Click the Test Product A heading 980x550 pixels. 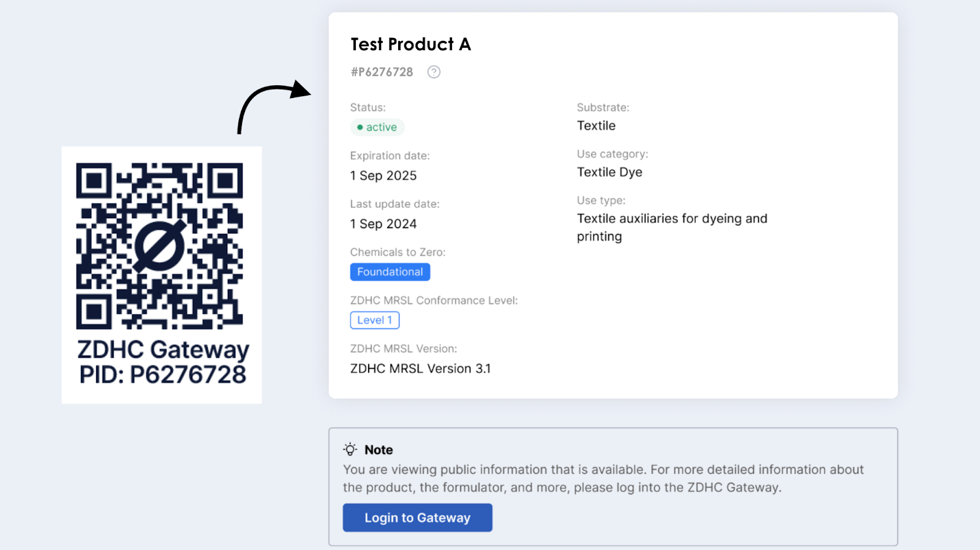[x=410, y=44]
